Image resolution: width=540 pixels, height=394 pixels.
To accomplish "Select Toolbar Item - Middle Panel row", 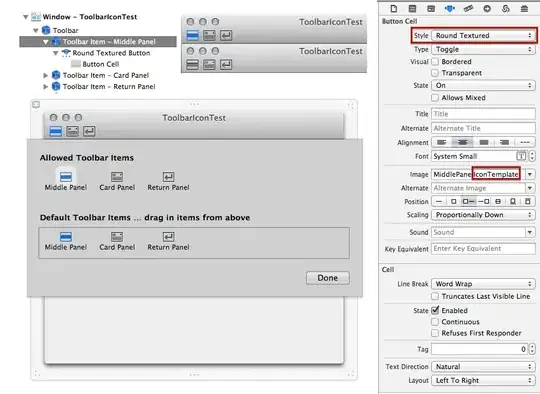I will tap(98, 42).
